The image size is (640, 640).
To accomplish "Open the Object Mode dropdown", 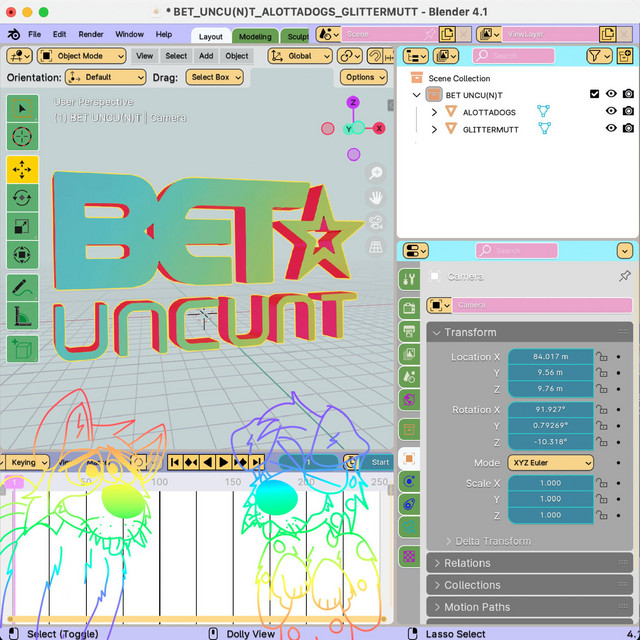I will click(x=82, y=56).
